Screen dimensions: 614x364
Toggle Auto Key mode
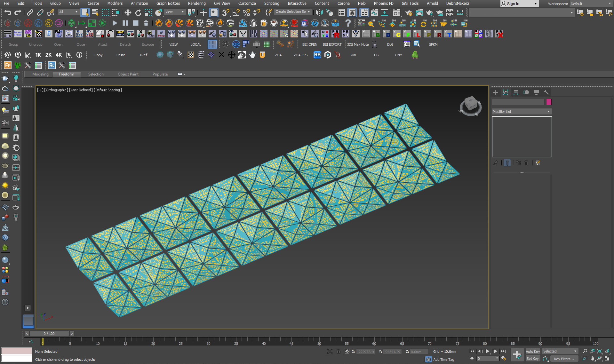click(532, 351)
